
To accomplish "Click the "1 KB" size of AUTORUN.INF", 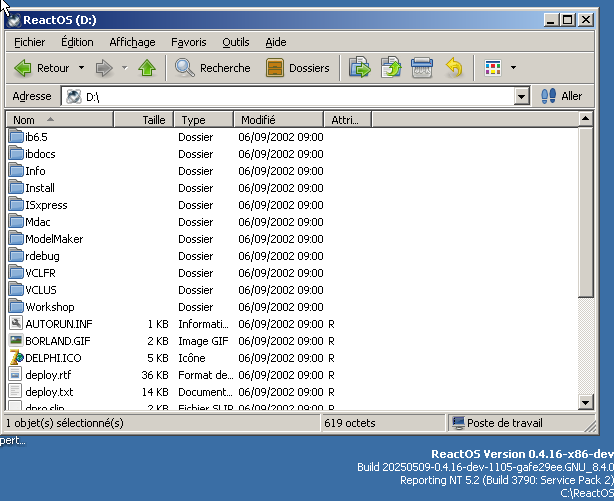I will tap(158, 324).
